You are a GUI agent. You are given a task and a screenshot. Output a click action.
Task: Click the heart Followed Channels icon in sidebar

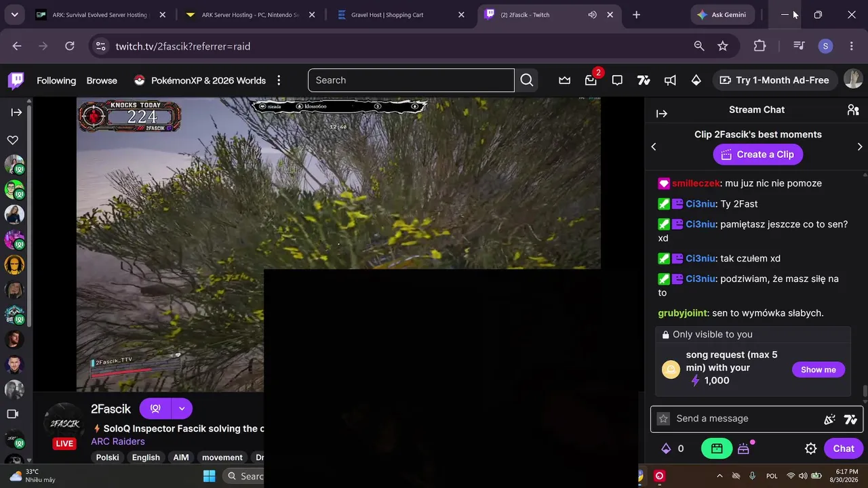pyautogui.click(x=12, y=140)
